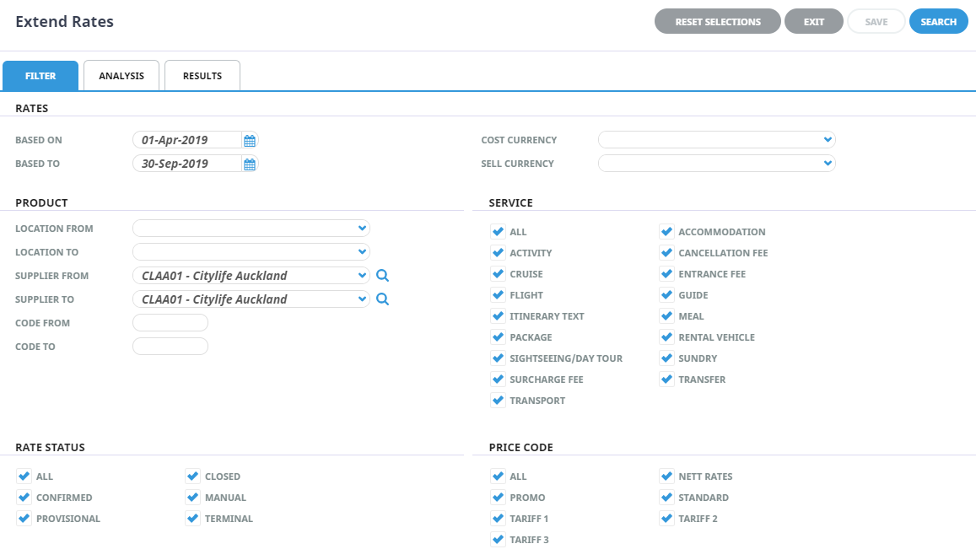976x560 pixels.
Task: Uncheck the Transport service checkbox
Action: click(498, 401)
